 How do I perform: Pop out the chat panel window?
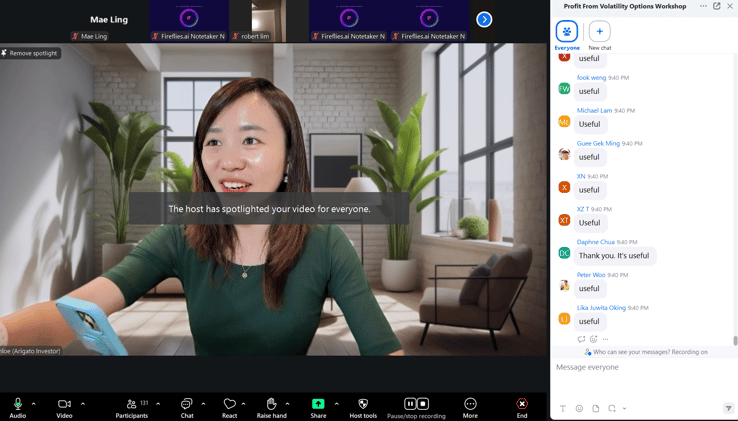717,6
